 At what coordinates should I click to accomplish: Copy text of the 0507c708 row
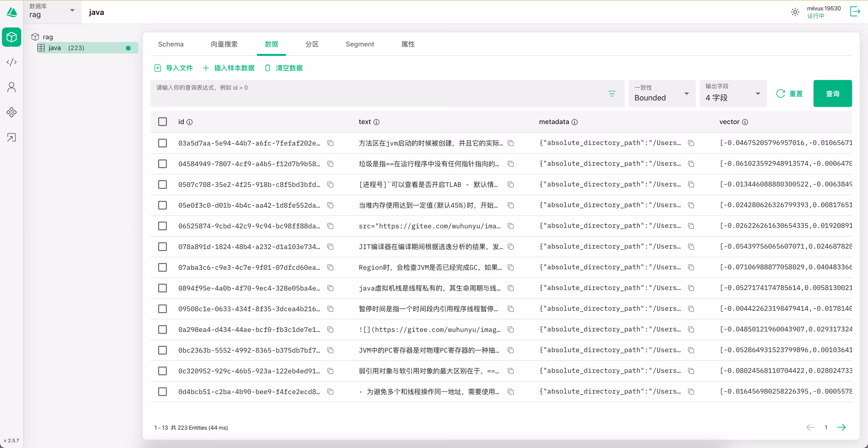(x=511, y=184)
